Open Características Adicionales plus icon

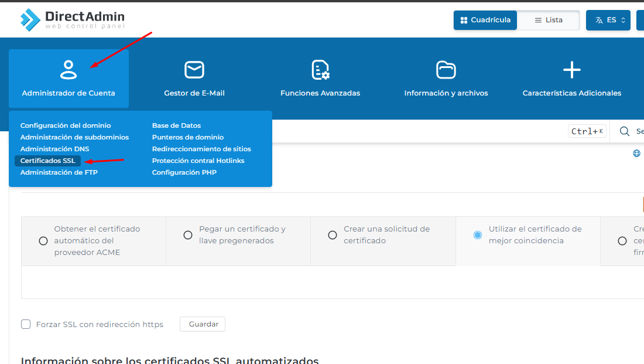[x=571, y=70]
